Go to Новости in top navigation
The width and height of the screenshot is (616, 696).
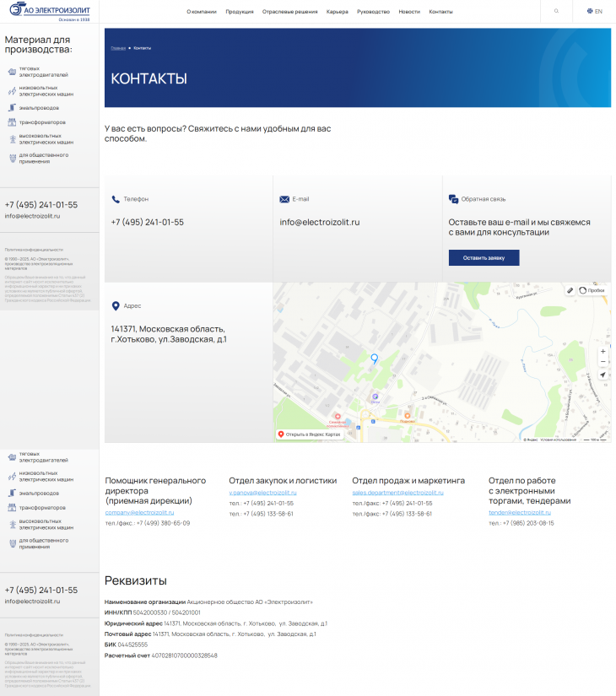point(409,12)
